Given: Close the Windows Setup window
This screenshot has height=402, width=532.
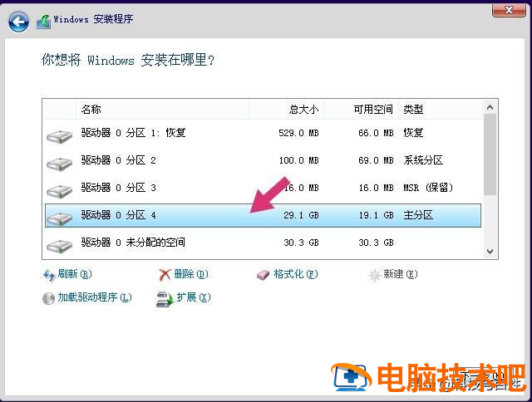Looking at the screenshot, I should [x=509, y=10].
